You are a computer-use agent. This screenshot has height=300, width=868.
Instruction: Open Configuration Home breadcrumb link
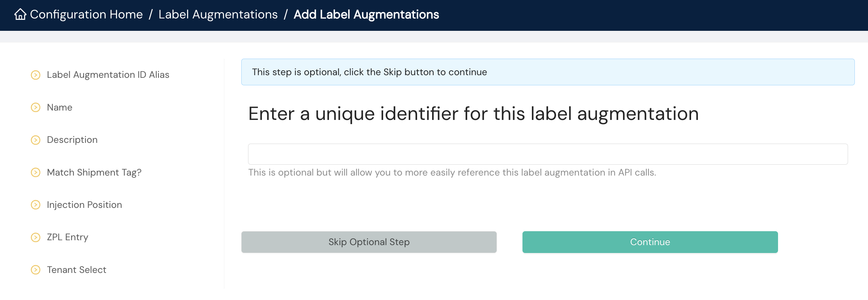(86, 14)
